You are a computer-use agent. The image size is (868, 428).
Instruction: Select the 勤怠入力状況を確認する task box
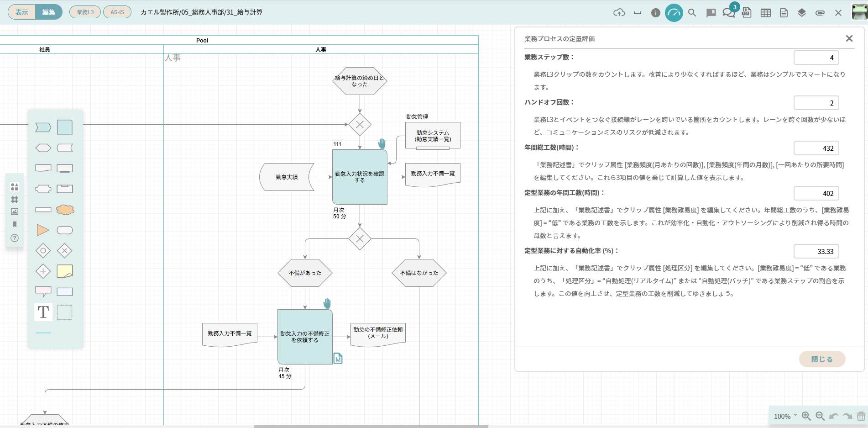360,177
